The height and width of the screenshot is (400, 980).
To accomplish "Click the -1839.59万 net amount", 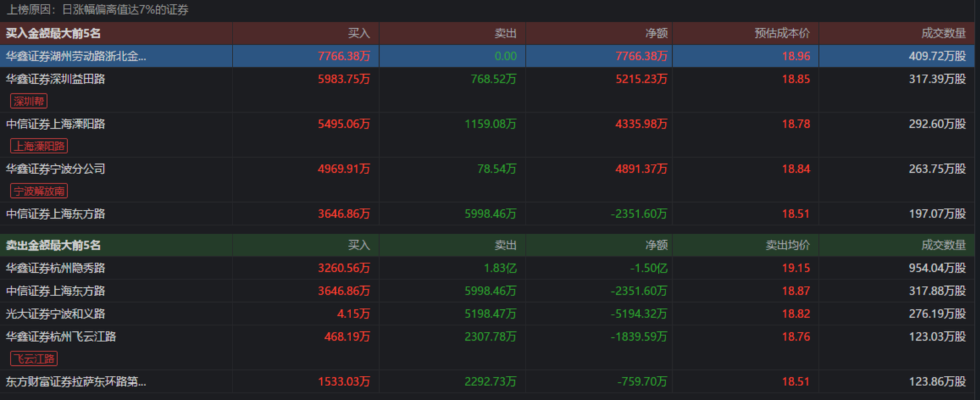I will 639,337.
